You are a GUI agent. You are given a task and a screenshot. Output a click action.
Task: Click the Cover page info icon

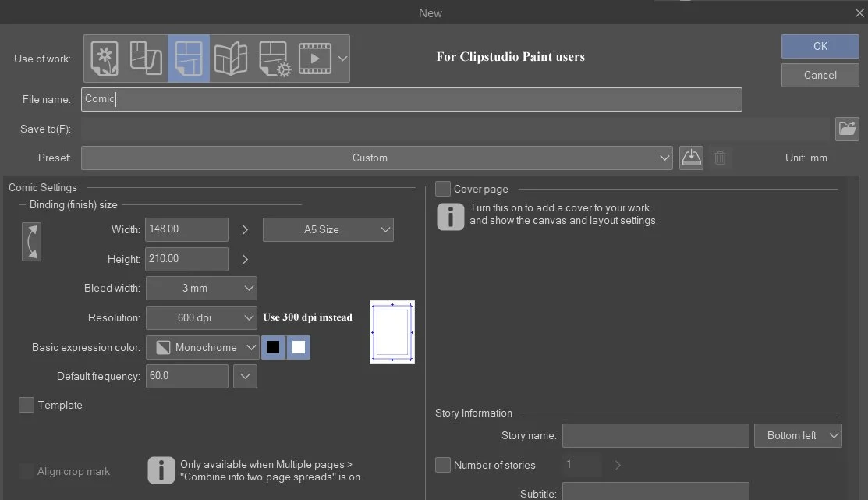point(451,217)
